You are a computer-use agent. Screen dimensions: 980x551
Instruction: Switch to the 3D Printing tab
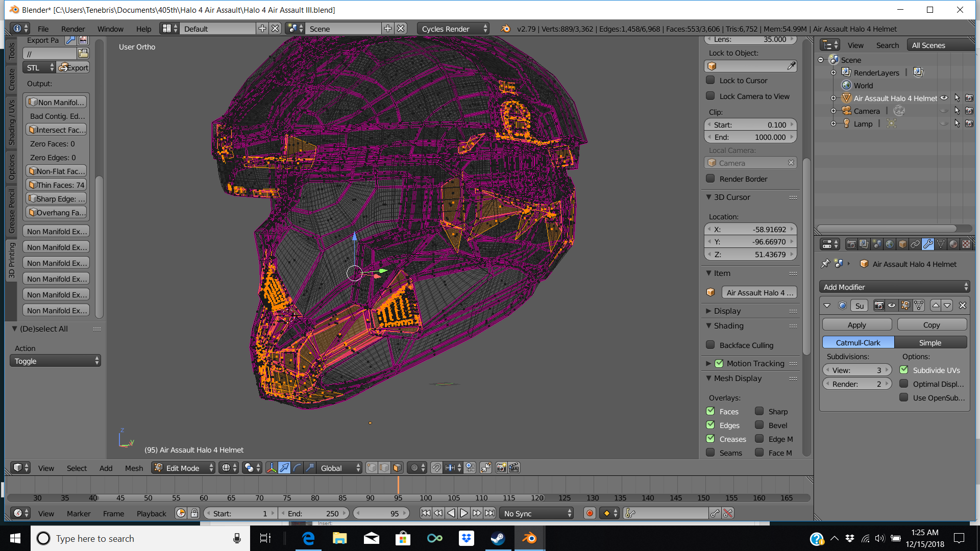(11, 260)
